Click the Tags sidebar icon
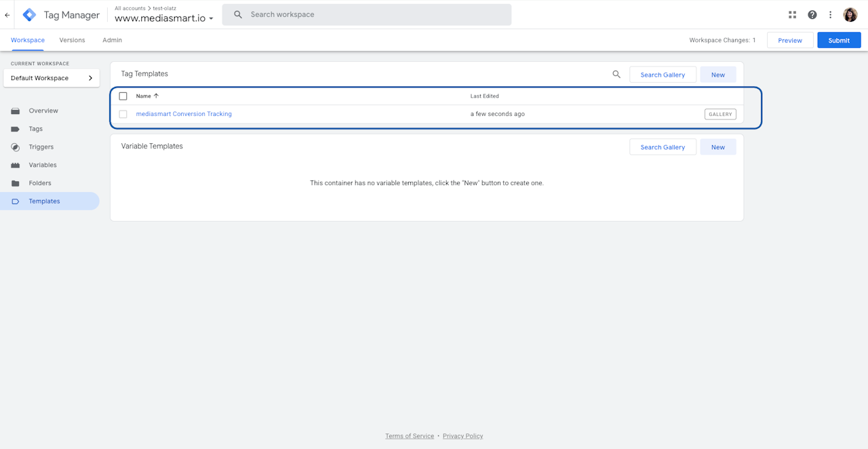The width and height of the screenshot is (868, 449). point(16,129)
